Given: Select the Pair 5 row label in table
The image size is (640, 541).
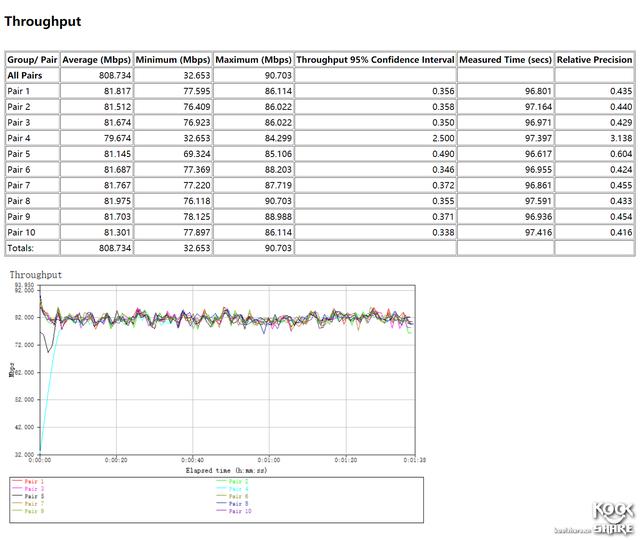Looking at the screenshot, I should [x=19, y=154].
